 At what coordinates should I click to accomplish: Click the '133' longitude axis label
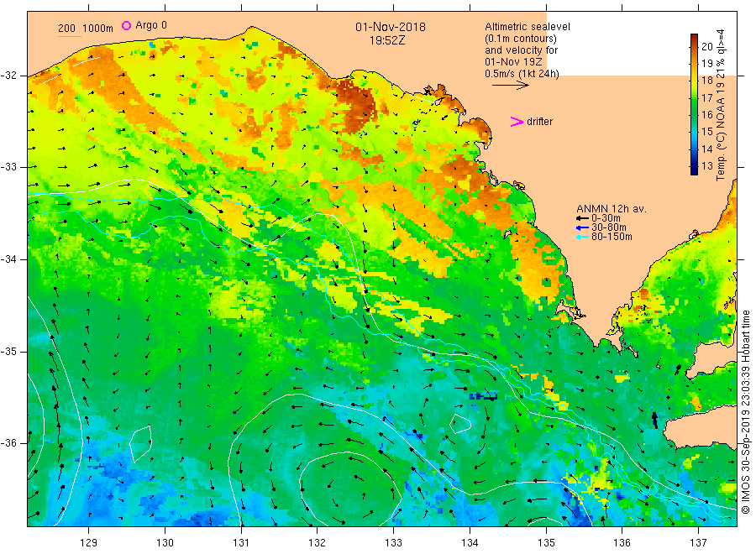pyautogui.click(x=393, y=543)
